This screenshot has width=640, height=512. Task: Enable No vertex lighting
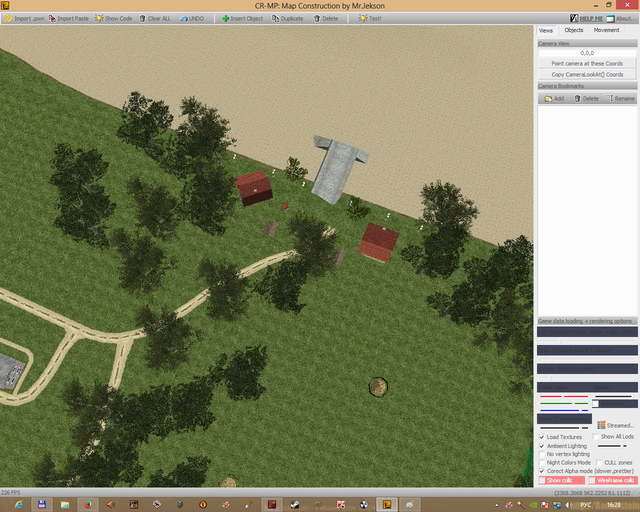542,454
